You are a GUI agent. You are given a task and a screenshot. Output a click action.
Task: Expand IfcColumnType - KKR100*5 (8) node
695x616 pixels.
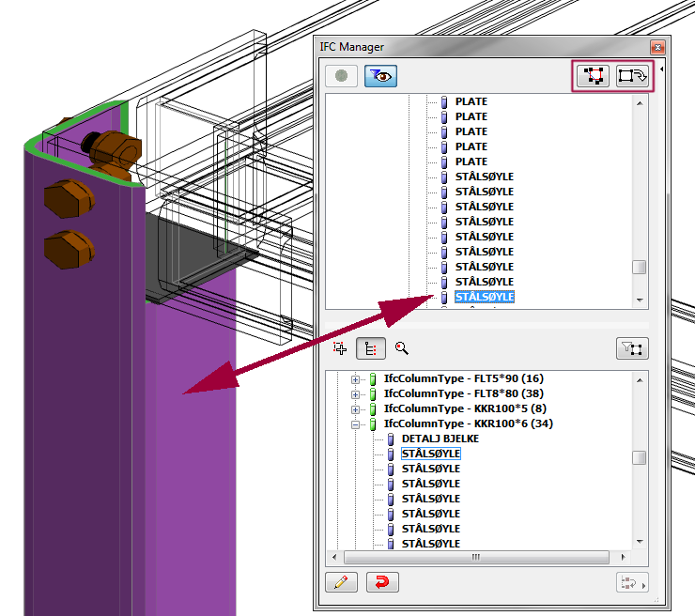pyautogui.click(x=355, y=409)
